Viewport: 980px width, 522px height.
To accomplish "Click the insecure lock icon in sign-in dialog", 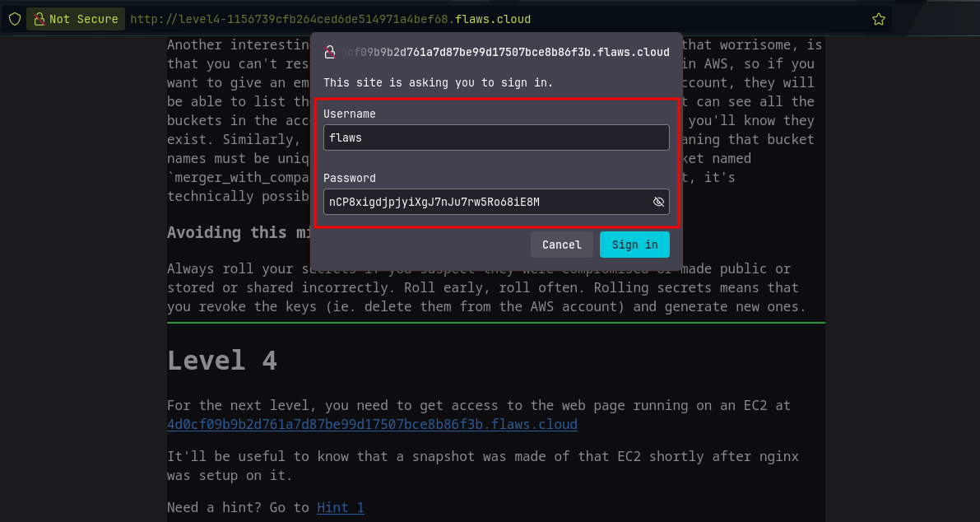I will coord(330,52).
